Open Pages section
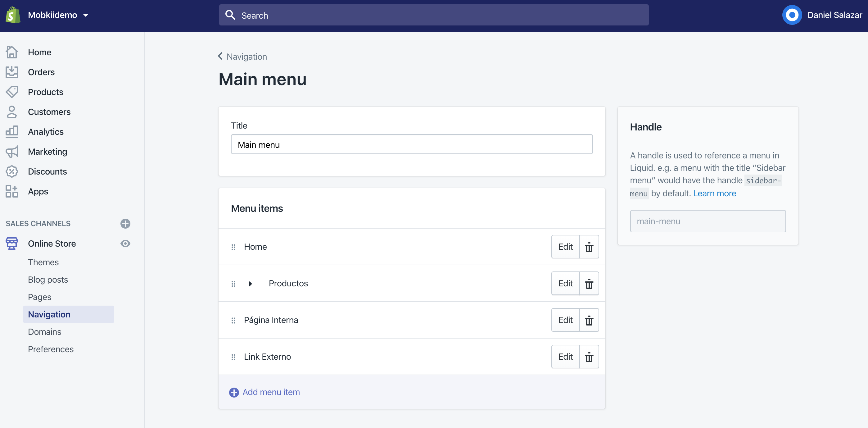Viewport: 868px width, 428px height. pos(40,297)
